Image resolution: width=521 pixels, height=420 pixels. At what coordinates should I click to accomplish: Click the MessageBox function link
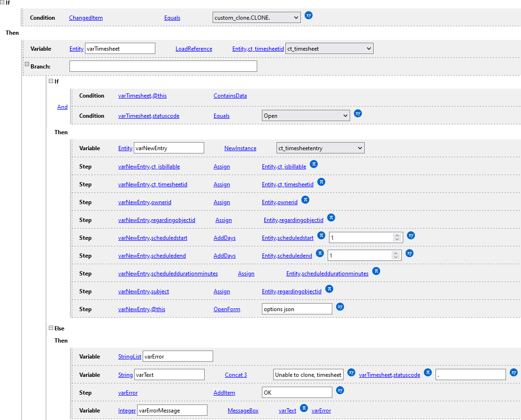coord(243,411)
